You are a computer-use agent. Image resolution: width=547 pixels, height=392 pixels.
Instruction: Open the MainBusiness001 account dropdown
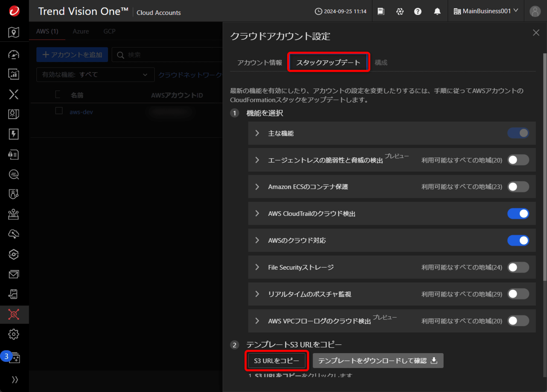pos(486,11)
